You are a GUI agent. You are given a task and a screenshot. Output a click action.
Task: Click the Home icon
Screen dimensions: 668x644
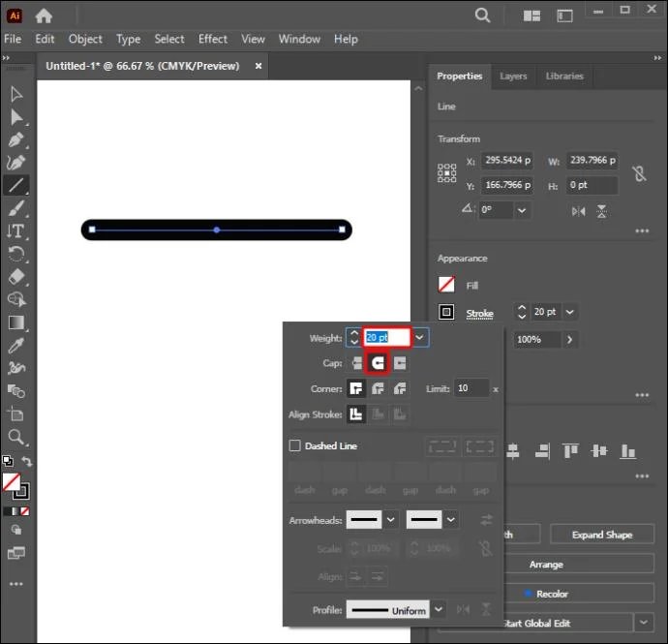pos(44,16)
